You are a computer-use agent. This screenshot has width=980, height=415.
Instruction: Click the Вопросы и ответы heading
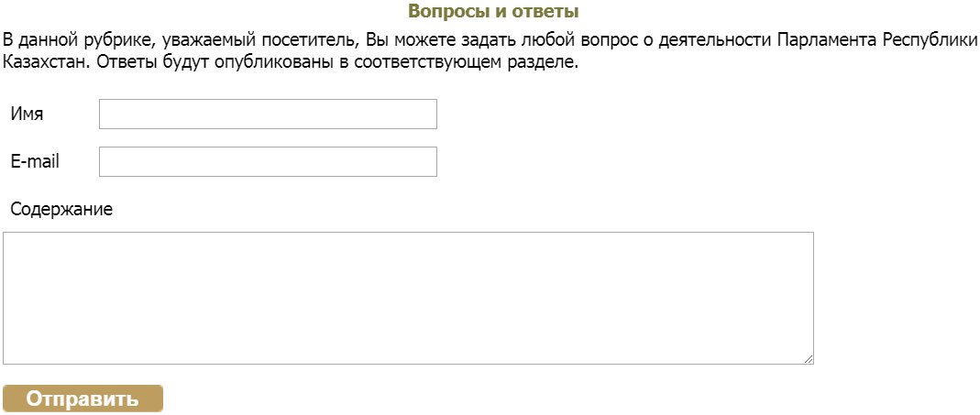point(493,12)
